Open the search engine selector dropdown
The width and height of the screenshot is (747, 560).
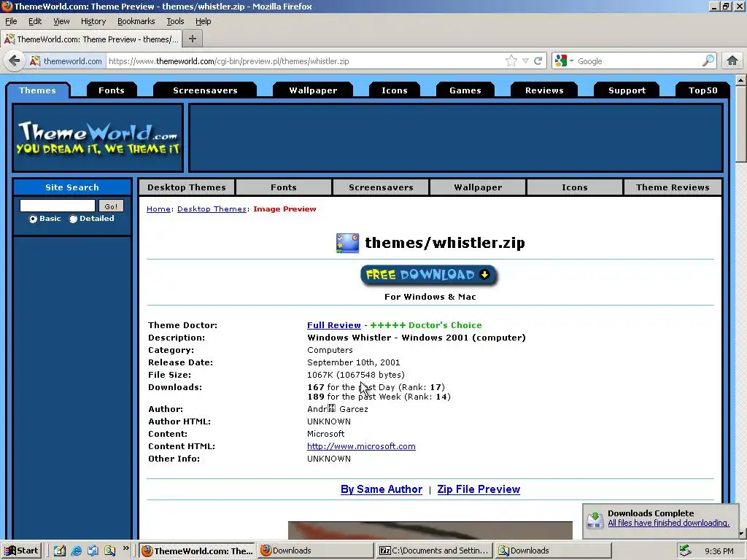[565, 61]
